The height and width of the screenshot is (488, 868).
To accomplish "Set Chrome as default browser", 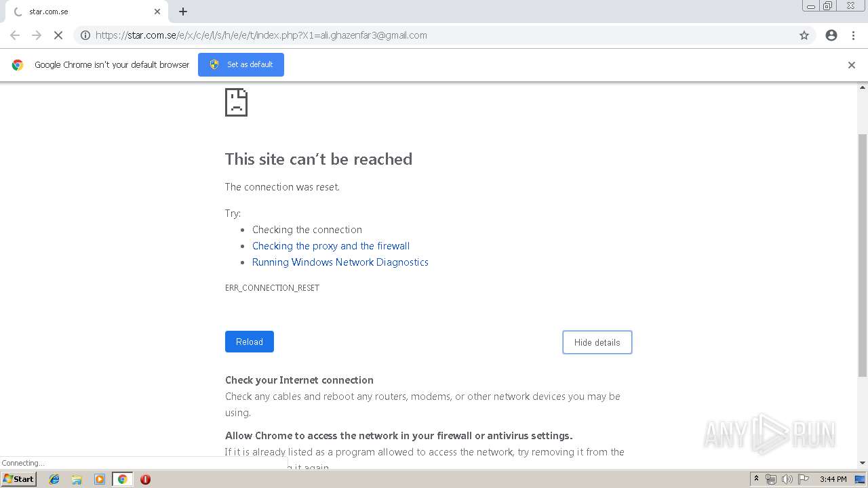I will [241, 64].
